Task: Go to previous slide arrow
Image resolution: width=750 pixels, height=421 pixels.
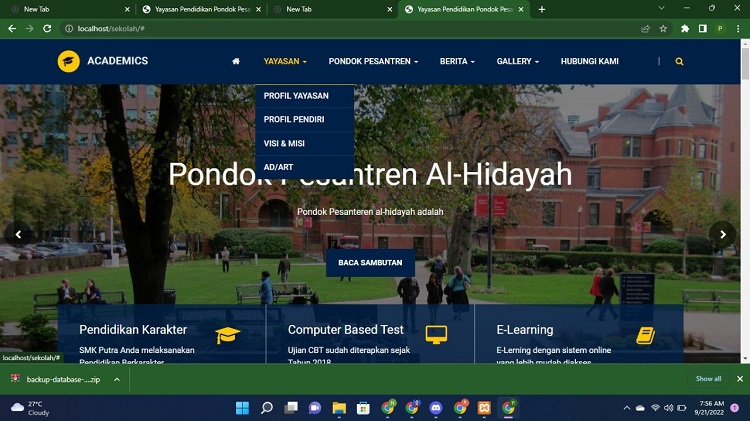Action: [x=18, y=234]
